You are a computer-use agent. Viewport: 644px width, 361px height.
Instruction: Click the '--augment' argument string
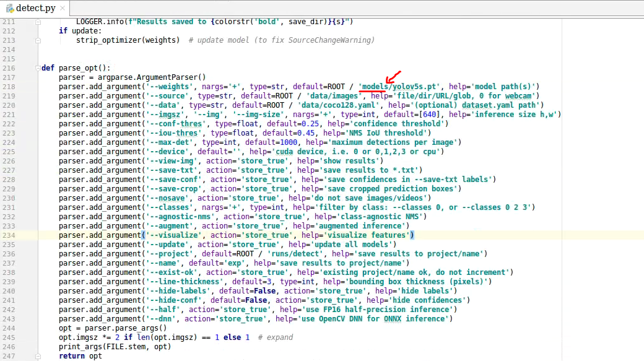(169, 226)
